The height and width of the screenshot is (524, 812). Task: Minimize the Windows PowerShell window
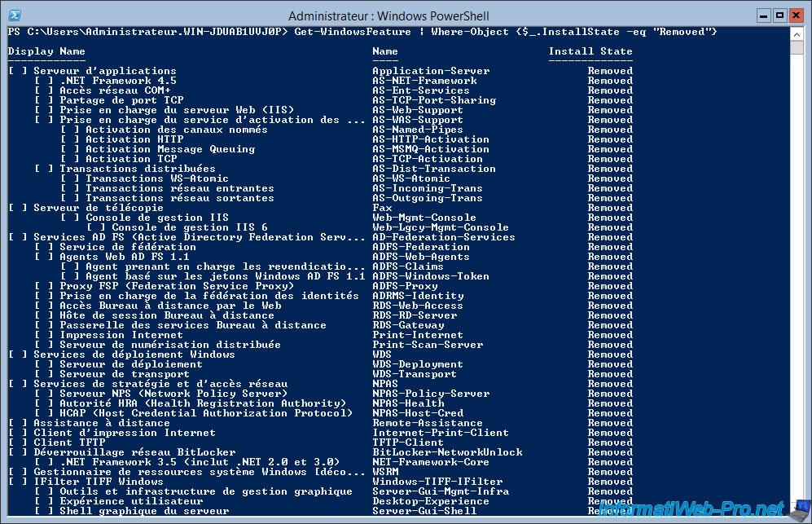[763, 15]
